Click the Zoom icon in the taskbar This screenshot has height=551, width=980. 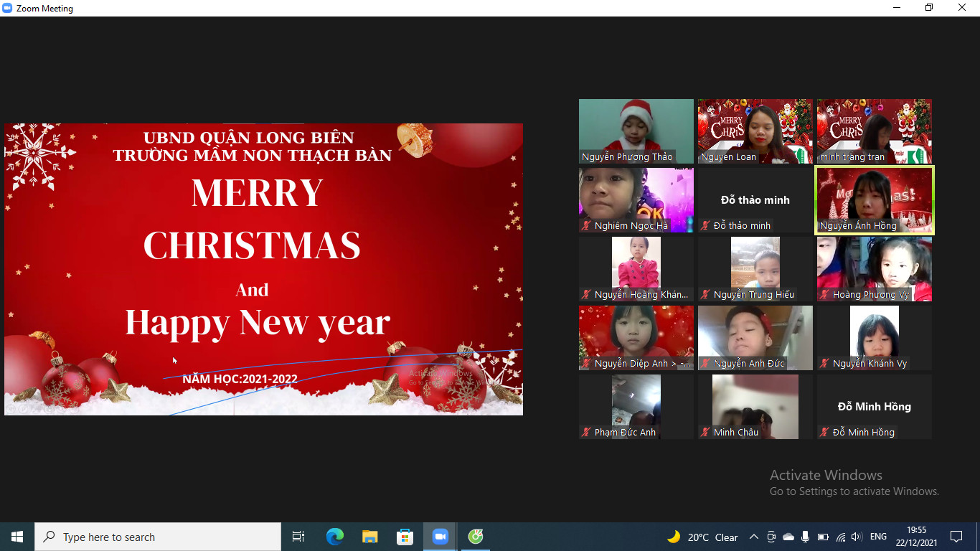pos(440,537)
